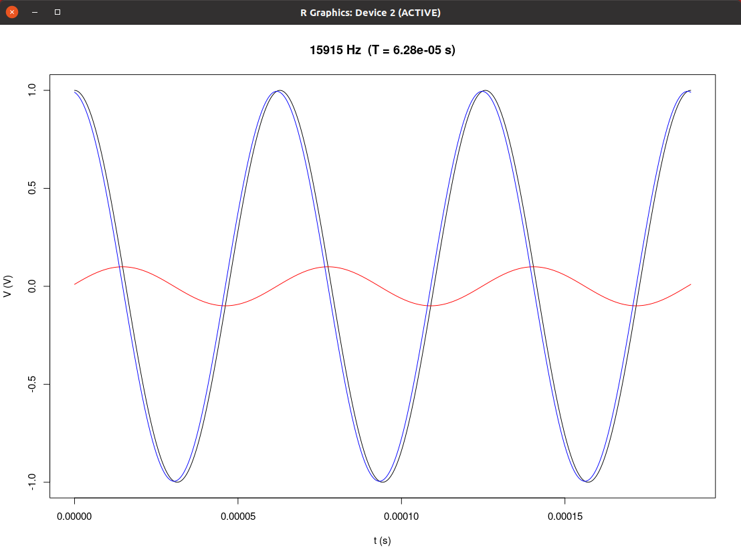Maximize the R Graphics device window
Viewport: 741px width, 560px height.
coord(58,12)
